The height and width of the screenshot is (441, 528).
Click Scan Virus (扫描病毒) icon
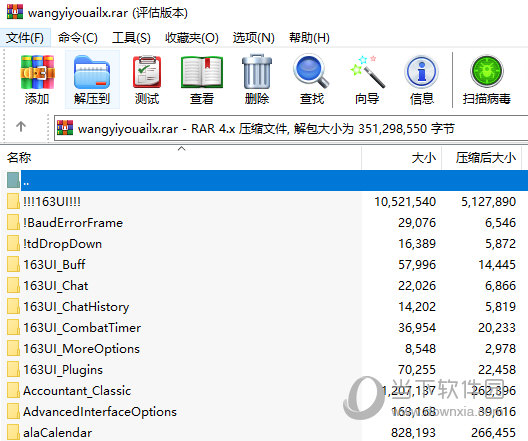[x=487, y=71]
